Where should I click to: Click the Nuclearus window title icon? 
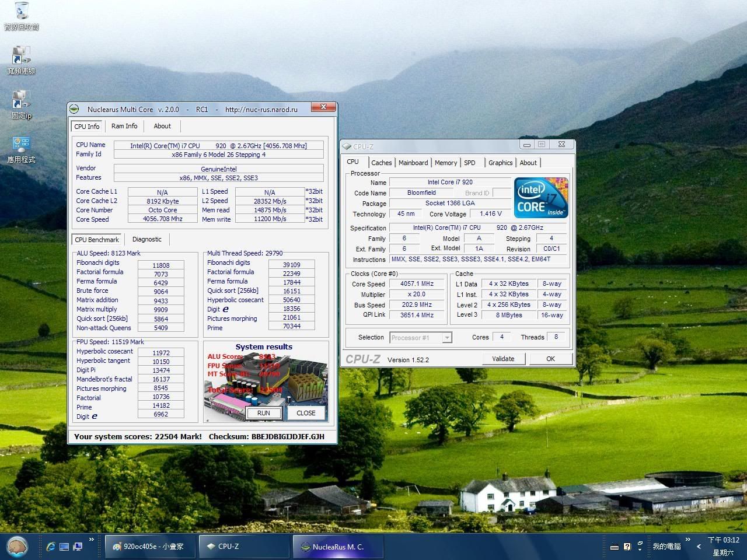74,109
